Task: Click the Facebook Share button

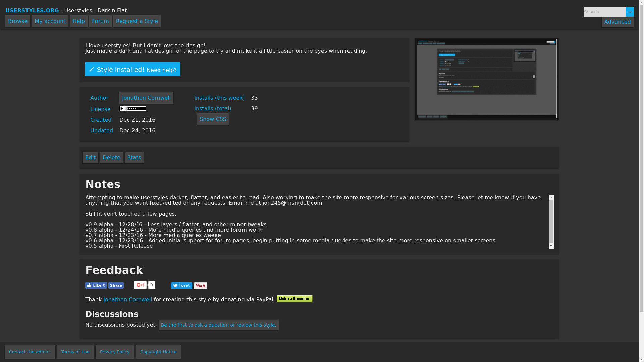Action: 116,285
